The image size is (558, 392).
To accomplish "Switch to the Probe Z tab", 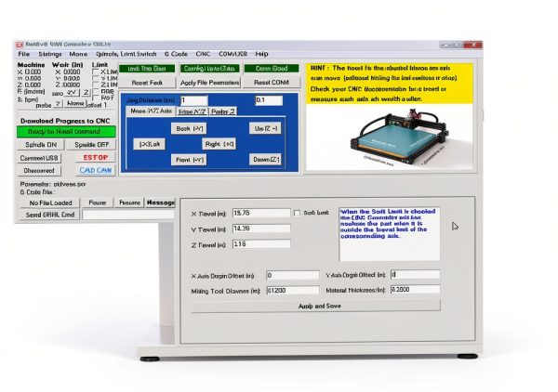I will click(223, 111).
